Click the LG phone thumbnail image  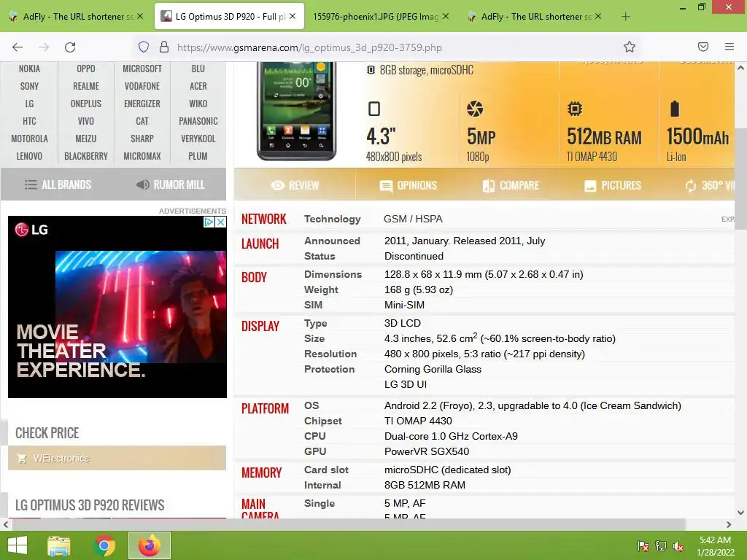tap(297, 111)
